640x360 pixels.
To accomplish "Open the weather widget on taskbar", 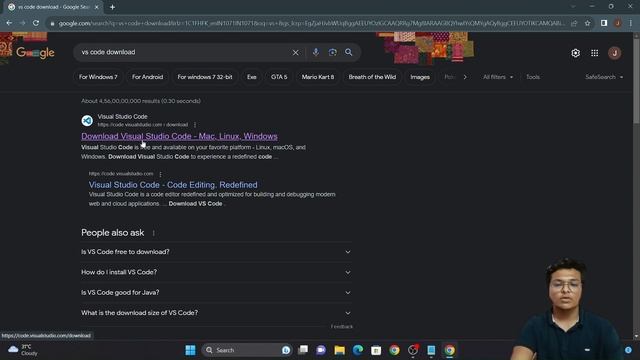I will [23, 350].
